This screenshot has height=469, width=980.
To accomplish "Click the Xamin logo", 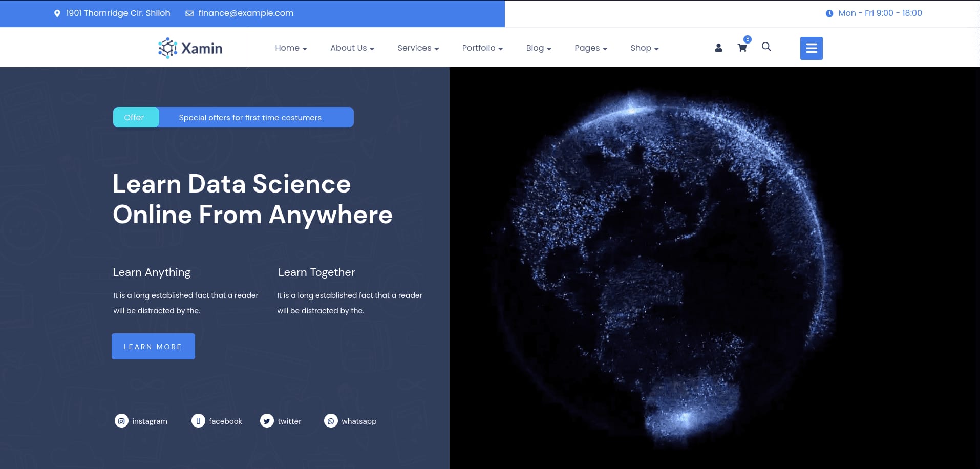I will [190, 48].
